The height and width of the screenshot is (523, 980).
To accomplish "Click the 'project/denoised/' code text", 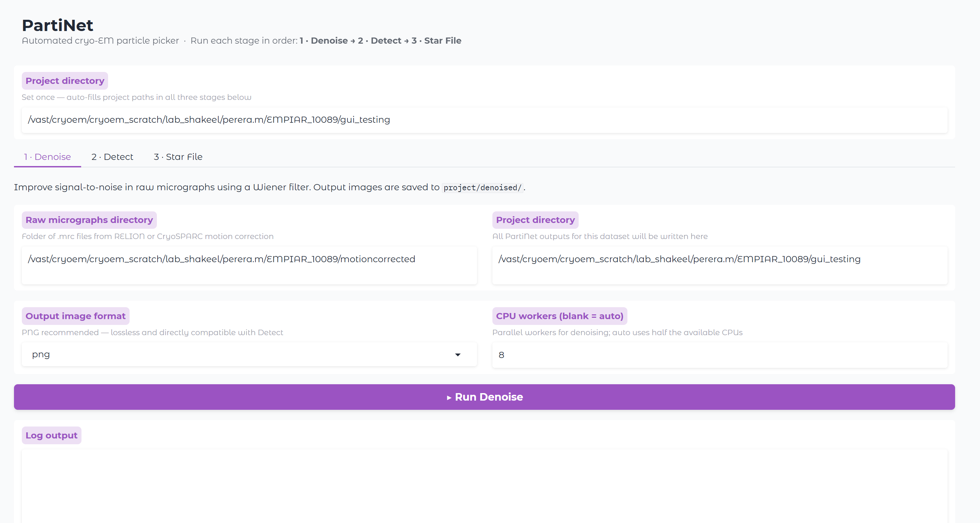I will point(482,188).
